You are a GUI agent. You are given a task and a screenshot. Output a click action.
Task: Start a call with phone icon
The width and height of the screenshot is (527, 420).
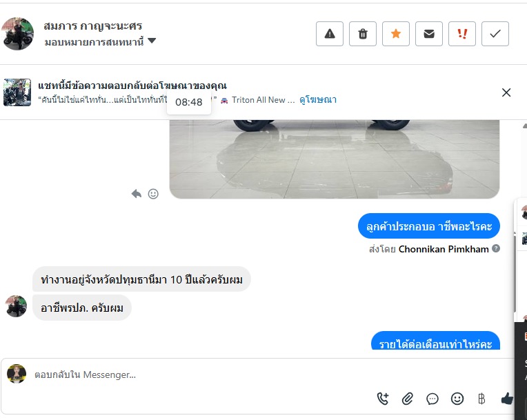pos(383,399)
